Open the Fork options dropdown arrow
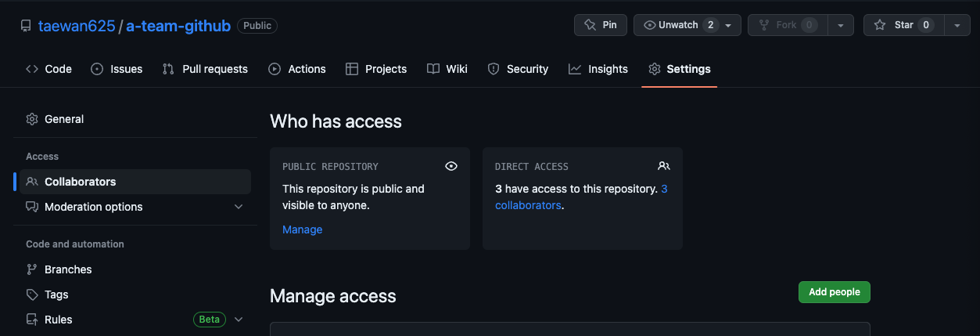Screen dimensions: 980x336 point(840,25)
